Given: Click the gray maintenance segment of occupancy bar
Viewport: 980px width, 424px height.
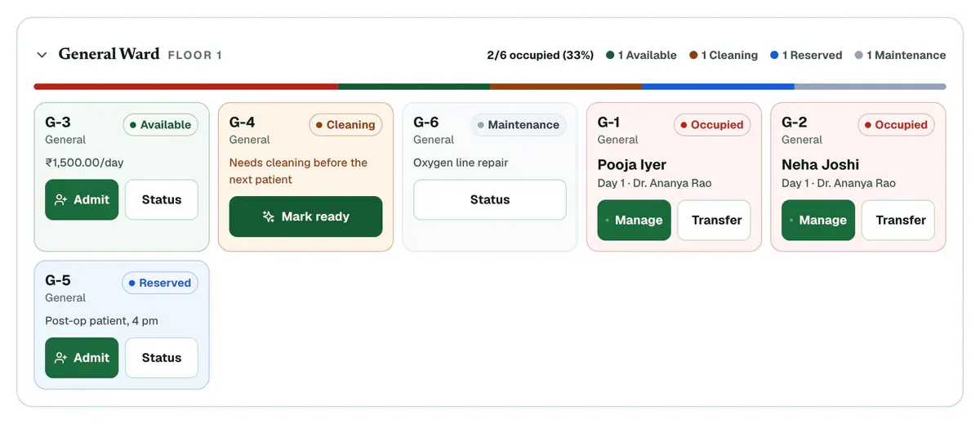Looking at the screenshot, I should 871,87.
